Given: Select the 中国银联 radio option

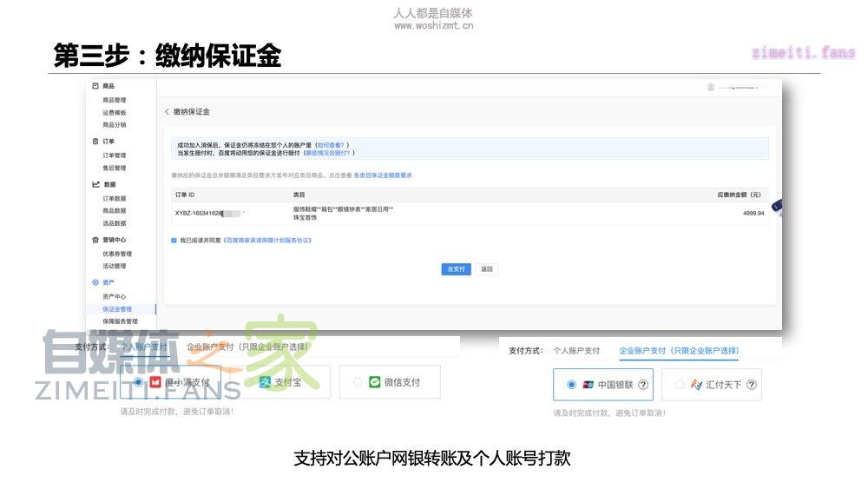Looking at the screenshot, I should click(x=570, y=385).
